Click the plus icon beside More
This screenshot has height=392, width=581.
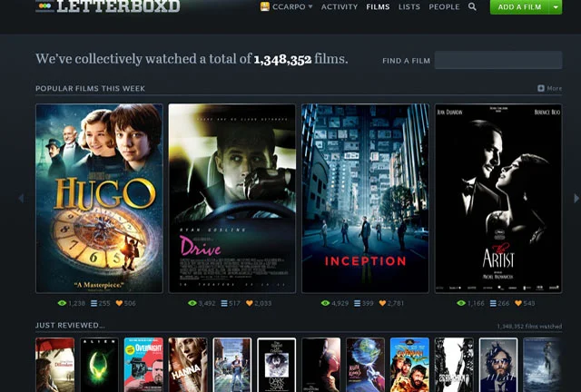541,88
